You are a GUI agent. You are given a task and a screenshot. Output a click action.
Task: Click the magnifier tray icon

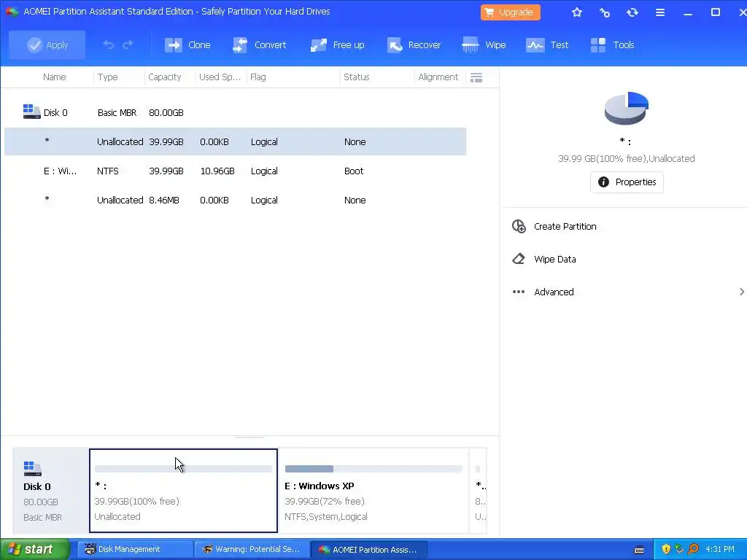tap(693, 549)
